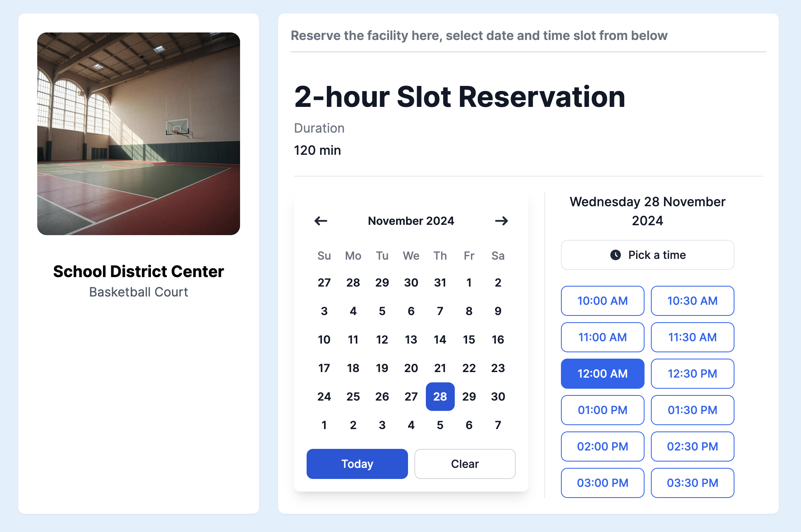Click the 10:00 AM time slot button

pyautogui.click(x=601, y=300)
